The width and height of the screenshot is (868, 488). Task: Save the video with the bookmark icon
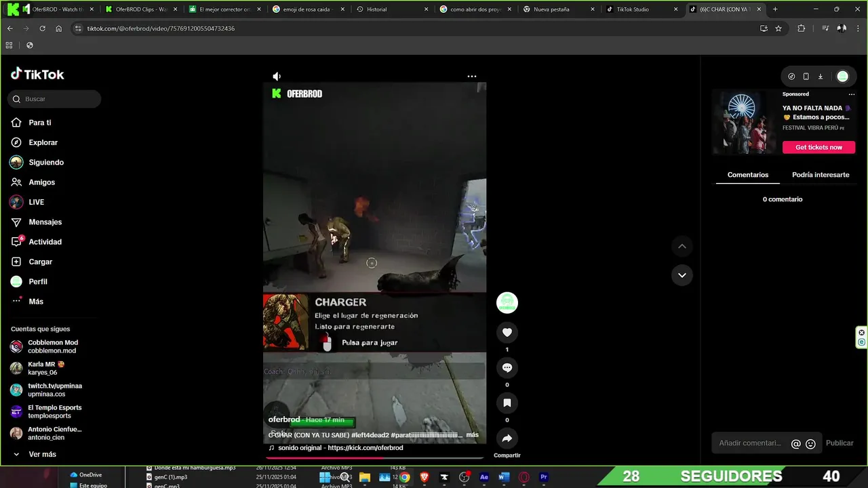pos(507,403)
